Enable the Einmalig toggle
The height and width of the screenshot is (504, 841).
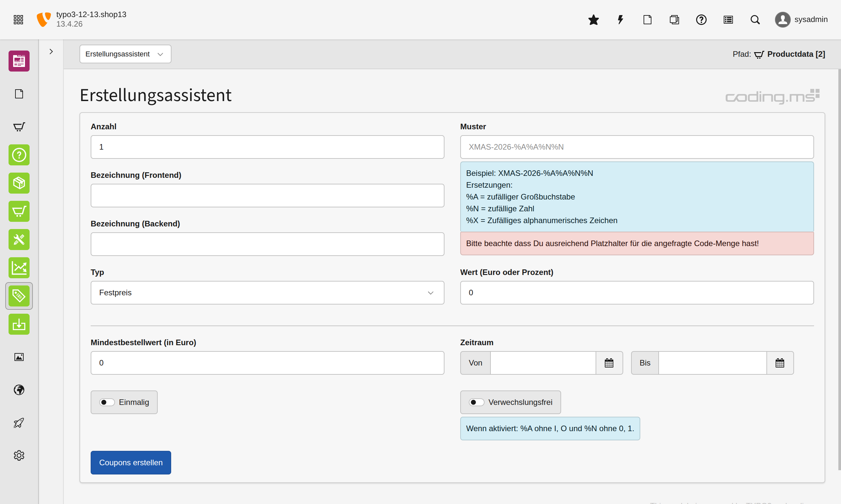107,402
